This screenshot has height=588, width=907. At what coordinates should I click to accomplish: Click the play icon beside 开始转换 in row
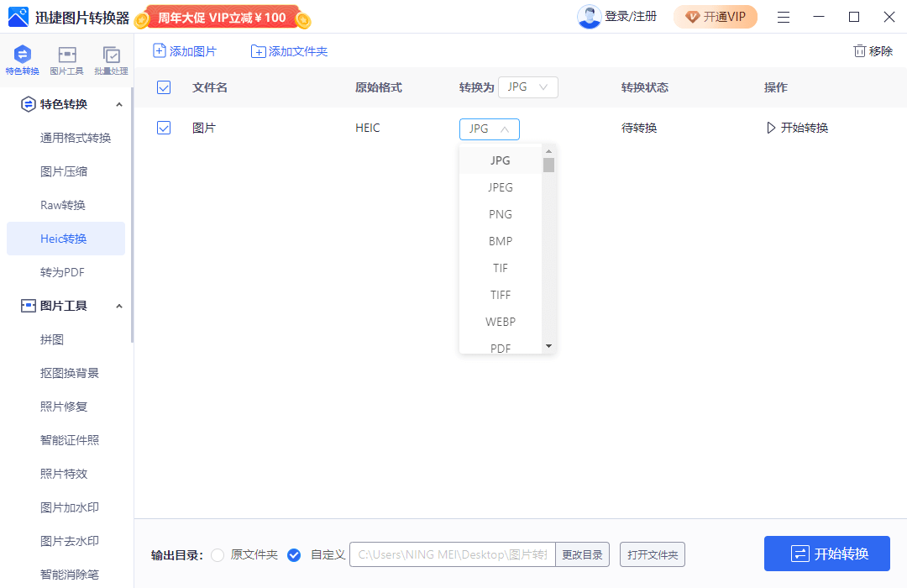coord(770,128)
